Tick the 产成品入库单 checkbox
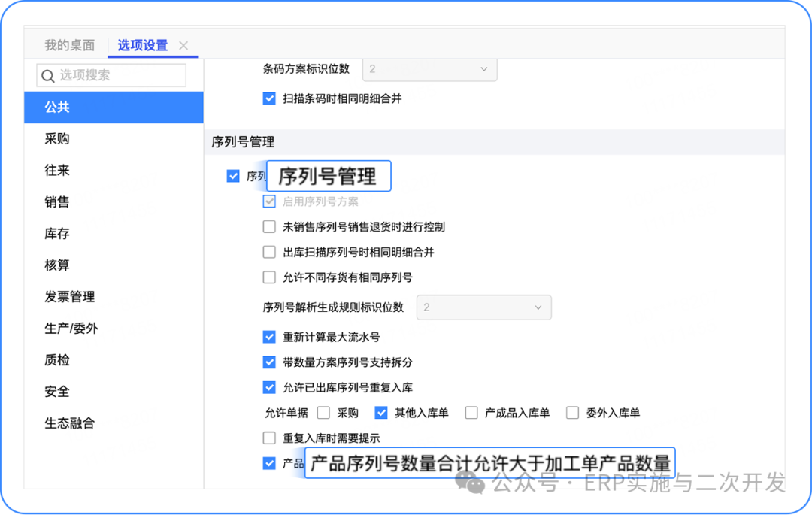The image size is (812, 515). (471, 413)
